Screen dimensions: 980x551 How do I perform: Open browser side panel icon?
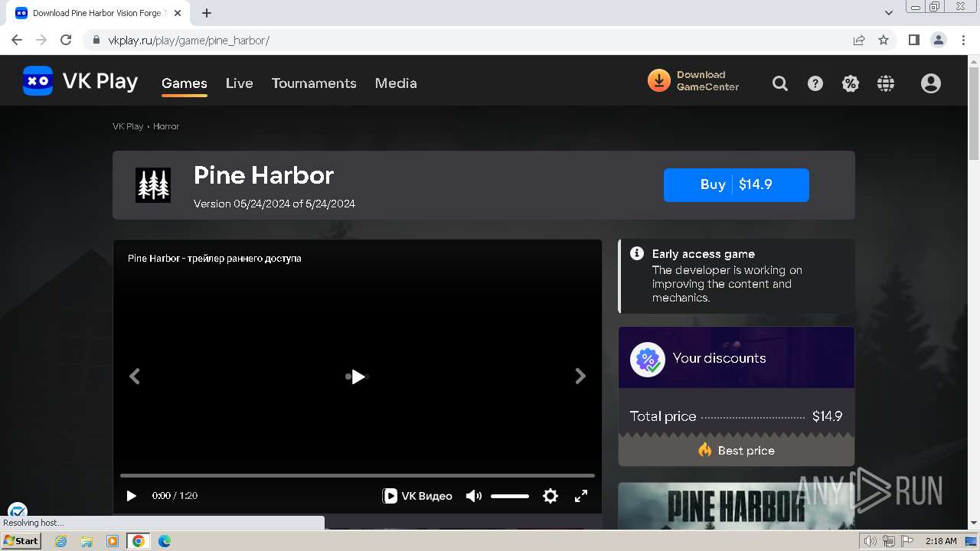[x=913, y=40]
